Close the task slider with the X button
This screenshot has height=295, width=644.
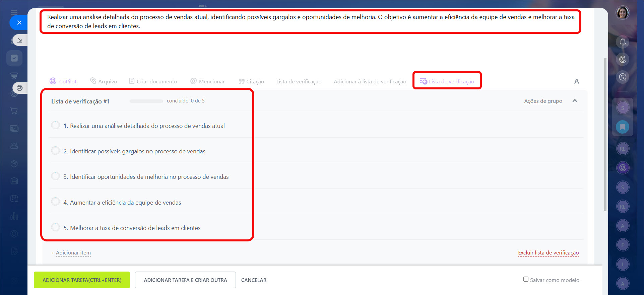pyautogui.click(x=19, y=22)
